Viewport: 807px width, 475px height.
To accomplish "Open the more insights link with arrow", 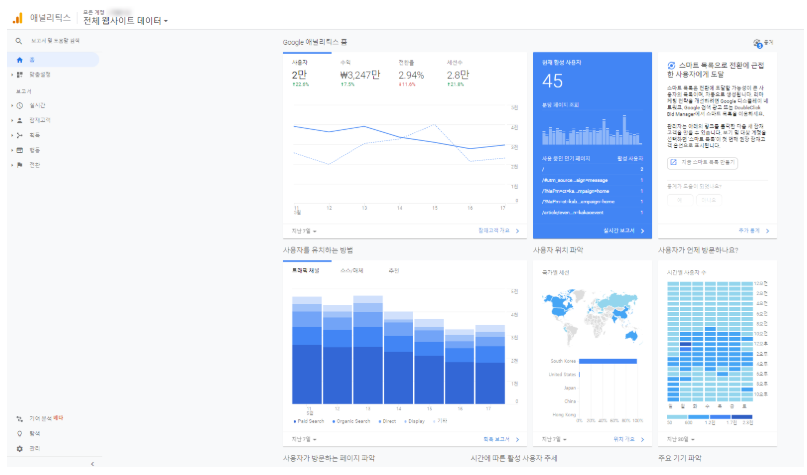I will click(x=753, y=231).
